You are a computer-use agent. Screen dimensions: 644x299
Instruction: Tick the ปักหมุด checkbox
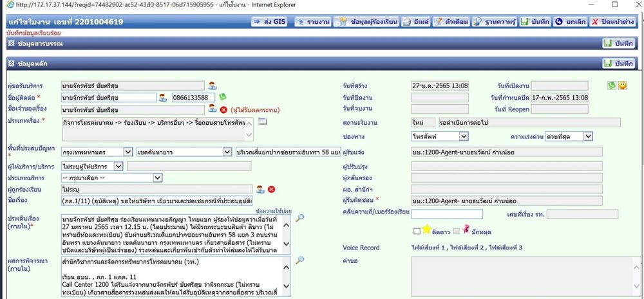tap(457, 231)
